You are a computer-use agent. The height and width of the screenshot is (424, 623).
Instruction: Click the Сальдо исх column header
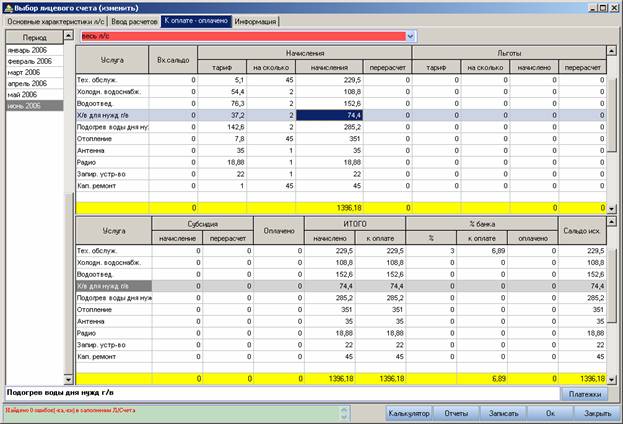pyautogui.click(x=582, y=231)
